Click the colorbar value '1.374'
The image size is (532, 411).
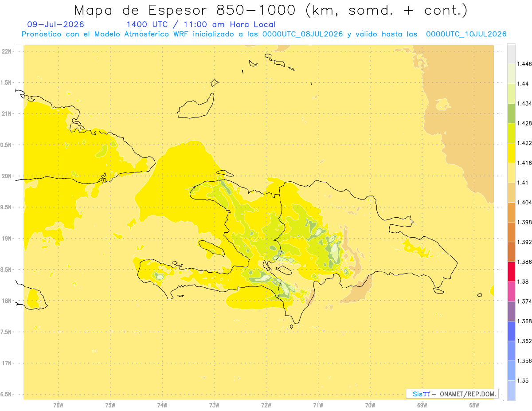click(525, 301)
